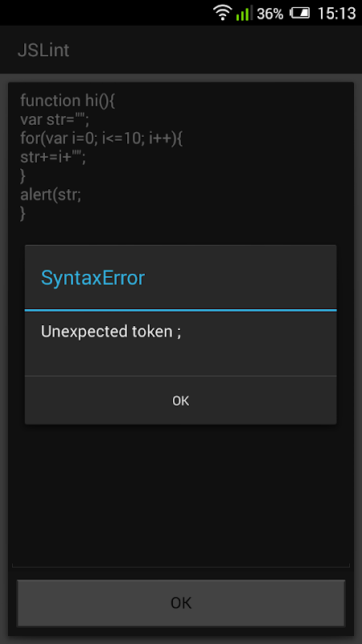Tap empty code area below the dialog
Viewport: 362px width, 644px height.
click(180, 493)
